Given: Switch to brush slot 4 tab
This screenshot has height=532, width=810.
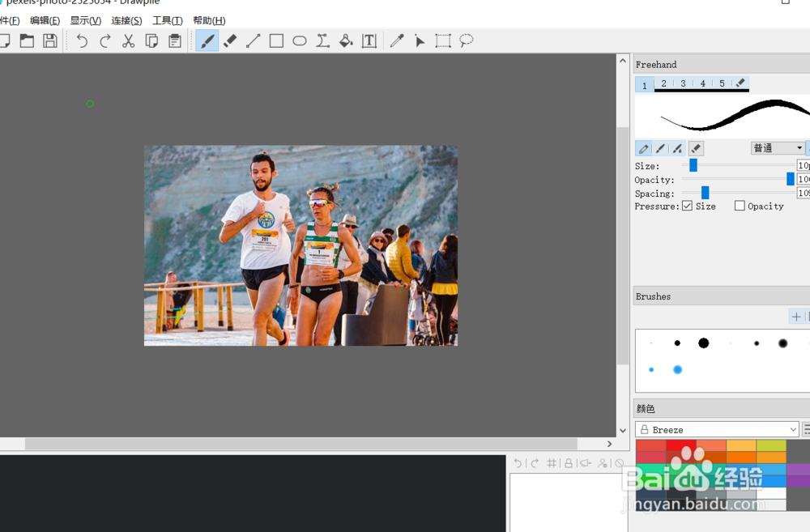Looking at the screenshot, I should [x=702, y=83].
